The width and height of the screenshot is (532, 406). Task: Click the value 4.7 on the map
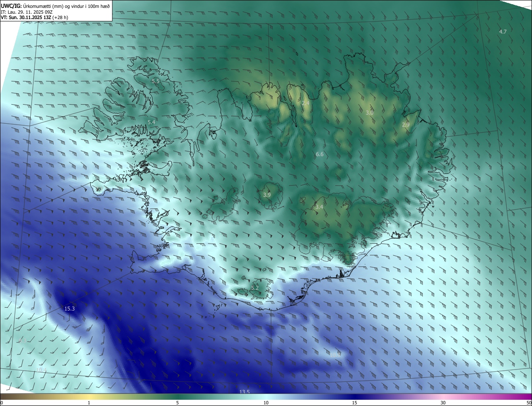point(503,32)
